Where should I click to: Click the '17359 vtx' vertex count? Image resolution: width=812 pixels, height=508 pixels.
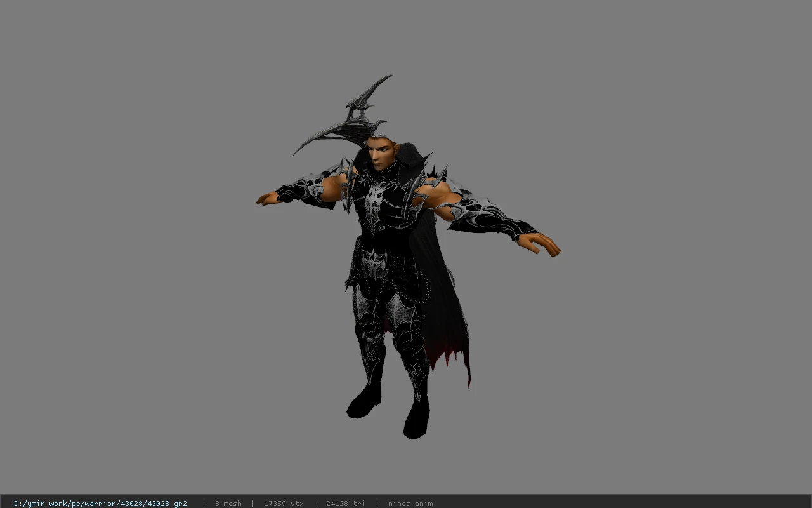pyautogui.click(x=284, y=504)
